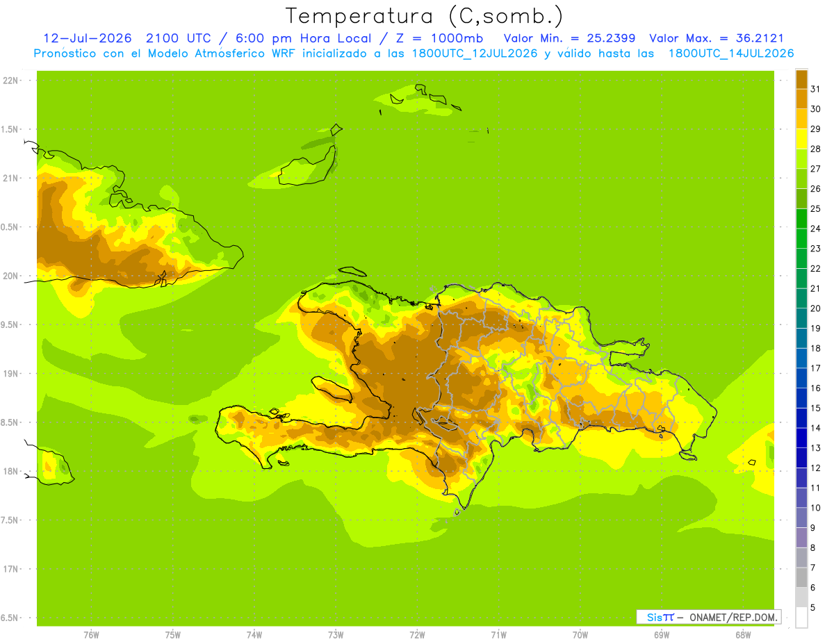Click "6:00 pm Hora Local" text

point(304,38)
